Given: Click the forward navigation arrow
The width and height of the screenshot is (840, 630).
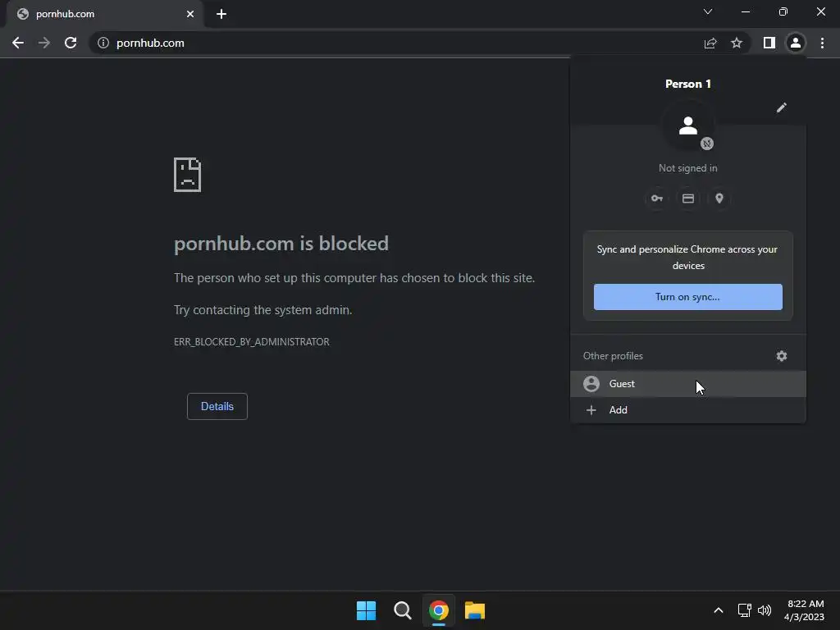Looking at the screenshot, I should click(x=44, y=43).
